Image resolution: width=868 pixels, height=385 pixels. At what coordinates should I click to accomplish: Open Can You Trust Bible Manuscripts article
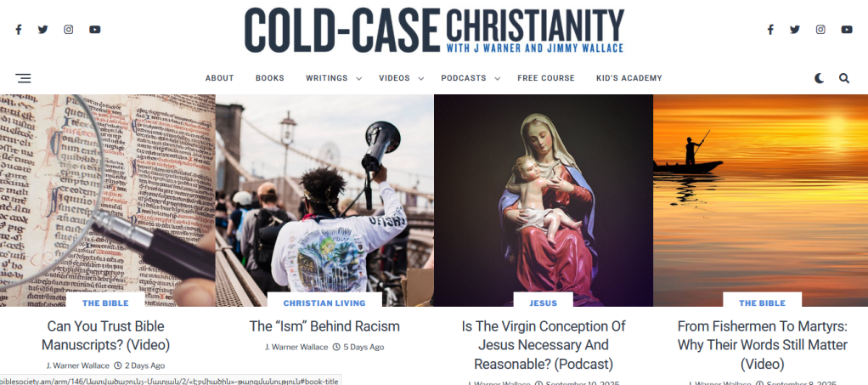105,336
